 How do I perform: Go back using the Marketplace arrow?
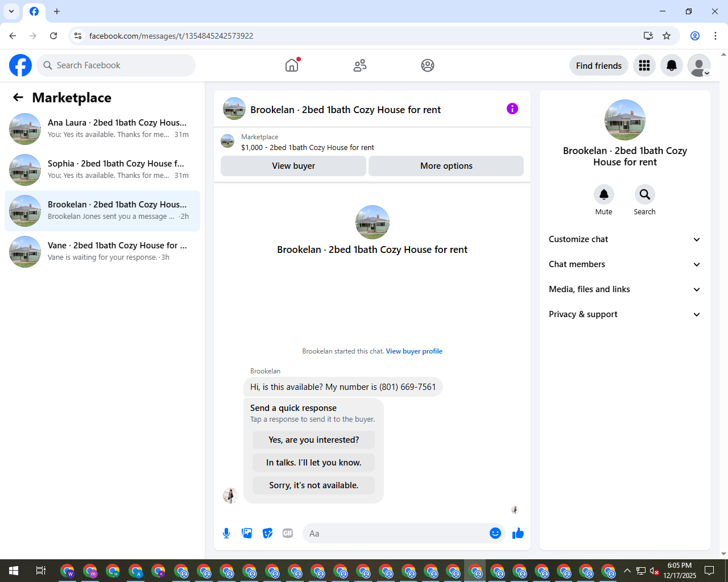coord(18,98)
